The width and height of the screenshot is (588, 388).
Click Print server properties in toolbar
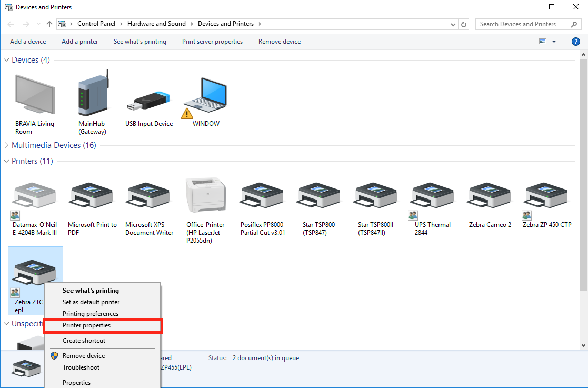click(212, 42)
